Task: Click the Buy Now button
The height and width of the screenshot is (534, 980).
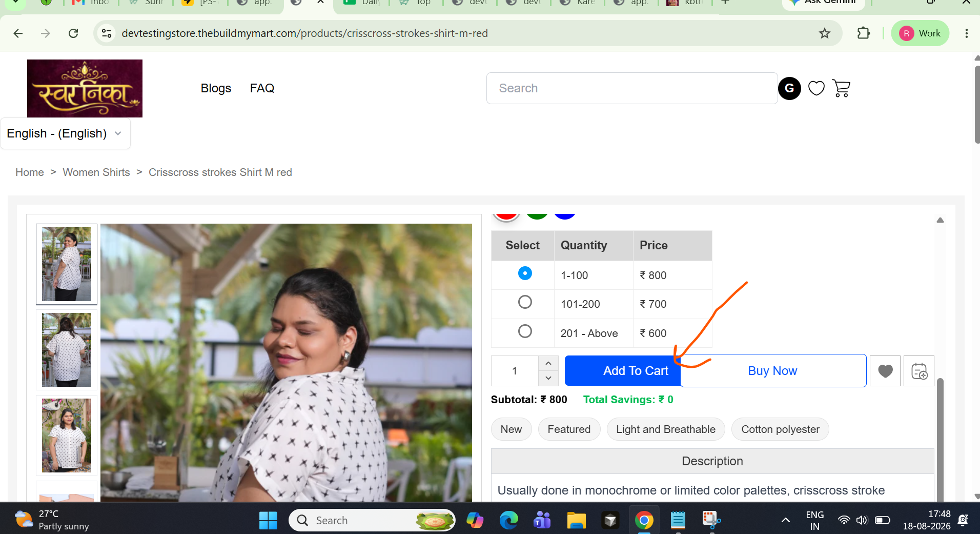Action: pyautogui.click(x=773, y=371)
